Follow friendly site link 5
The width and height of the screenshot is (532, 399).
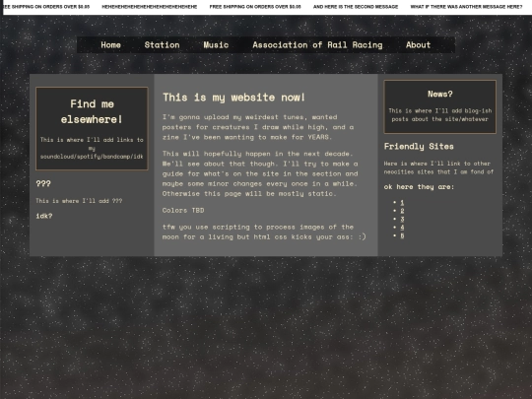coord(402,235)
